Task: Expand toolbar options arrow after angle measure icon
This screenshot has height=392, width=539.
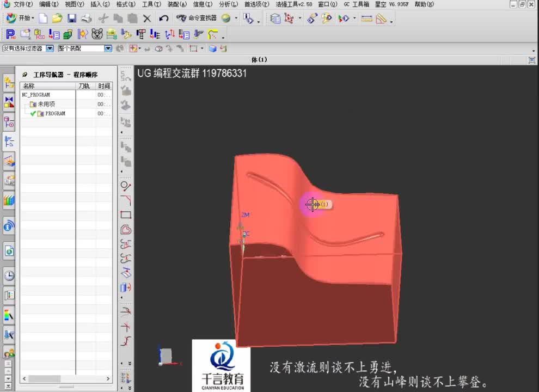Action: 391,22
